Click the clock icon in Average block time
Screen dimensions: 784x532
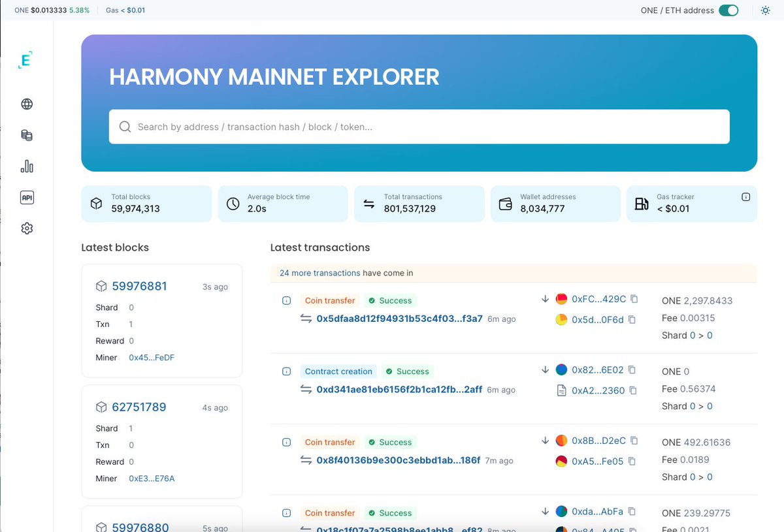tap(233, 204)
